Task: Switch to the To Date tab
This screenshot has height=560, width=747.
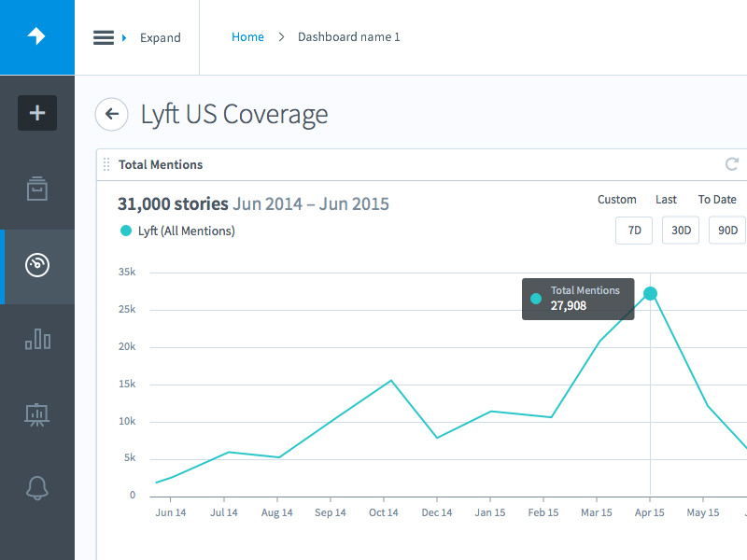Action: pos(716,199)
